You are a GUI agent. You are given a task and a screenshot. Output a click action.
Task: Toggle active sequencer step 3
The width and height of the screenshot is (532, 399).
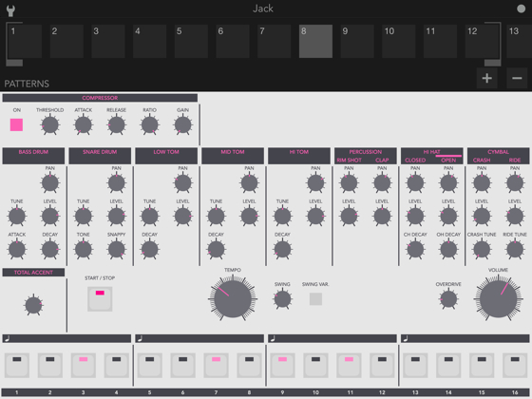coord(84,365)
